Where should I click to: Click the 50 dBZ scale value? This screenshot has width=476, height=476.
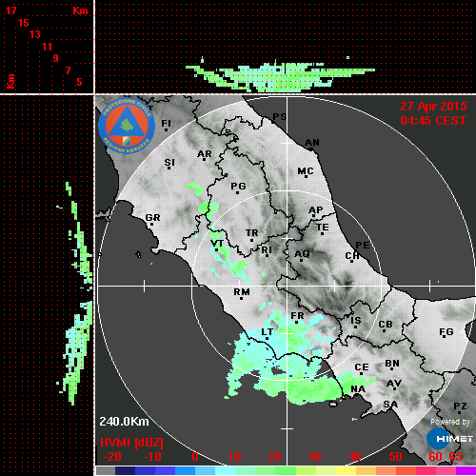pyautogui.click(x=395, y=457)
